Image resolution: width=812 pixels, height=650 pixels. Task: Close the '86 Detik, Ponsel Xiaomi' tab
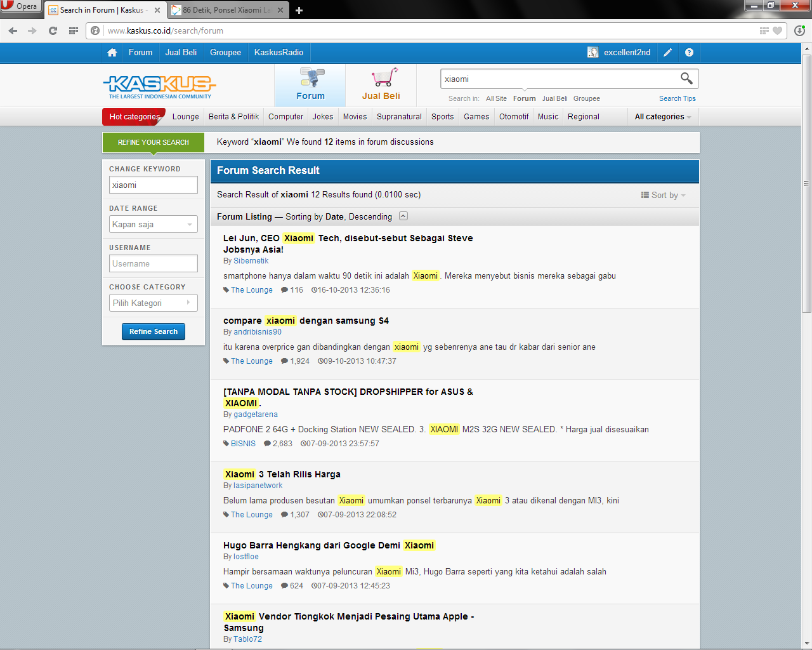280,10
